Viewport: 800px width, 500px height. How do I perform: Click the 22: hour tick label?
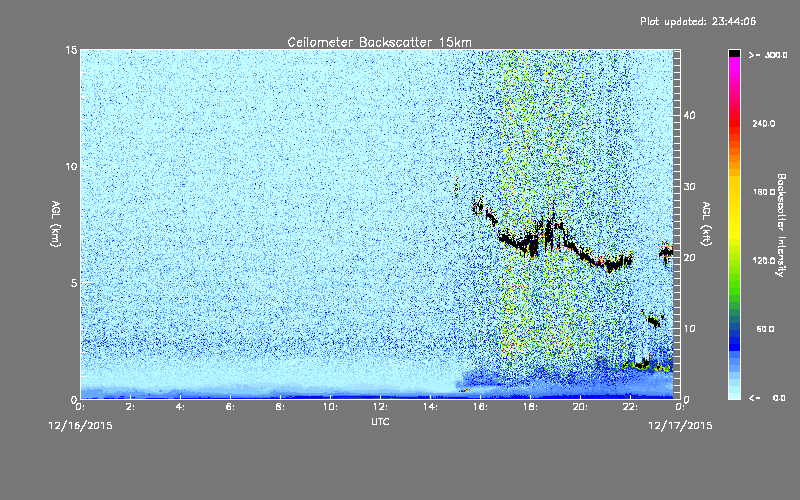630,407
